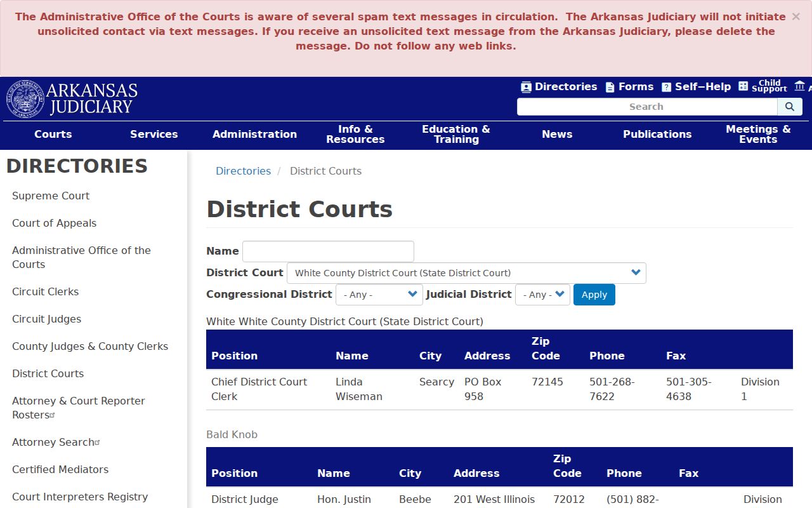Viewport: 812px width, 508px height.
Task: Expand the District Court dropdown
Action: click(x=466, y=273)
